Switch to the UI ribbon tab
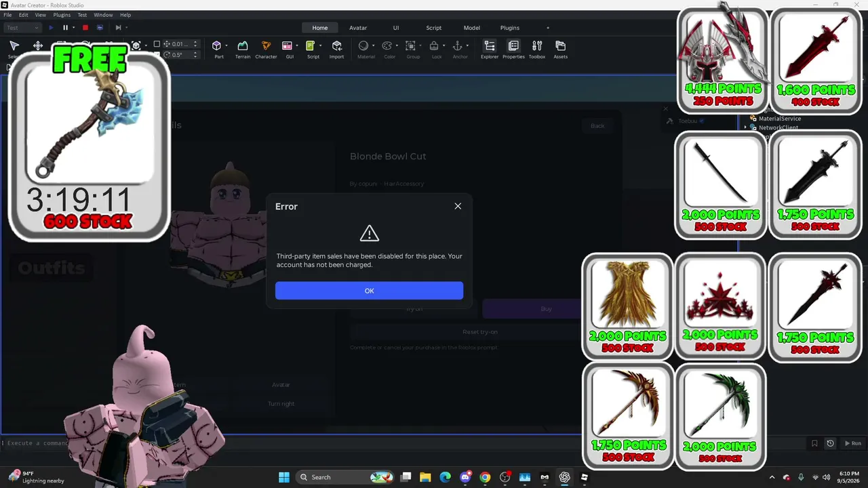 (x=396, y=28)
